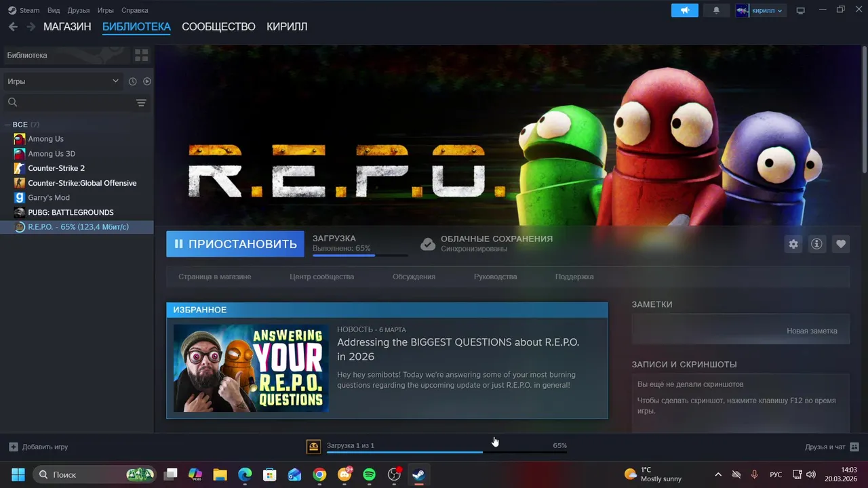The height and width of the screenshot is (488, 868).
Task: Open the notifications bell
Action: coord(716,10)
